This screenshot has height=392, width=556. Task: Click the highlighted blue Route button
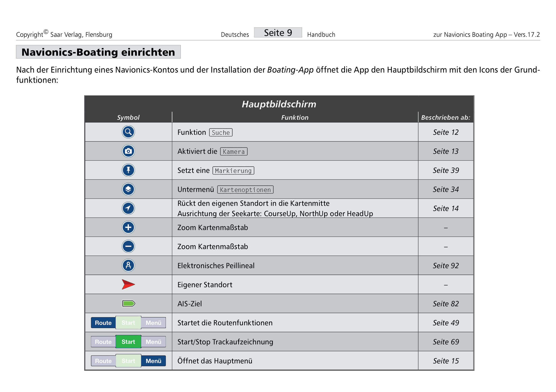[x=103, y=323]
